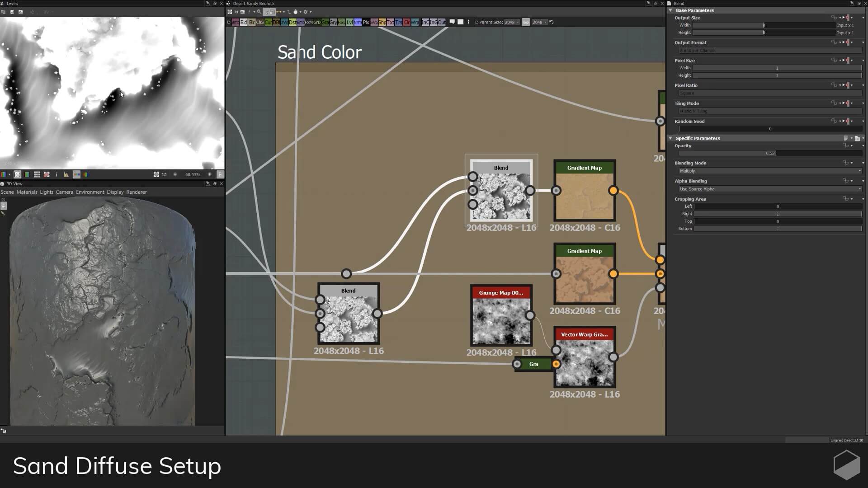The image size is (868, 488).
Task: Add an HSL node from the HSL shortcut
Action: [341, 22]
